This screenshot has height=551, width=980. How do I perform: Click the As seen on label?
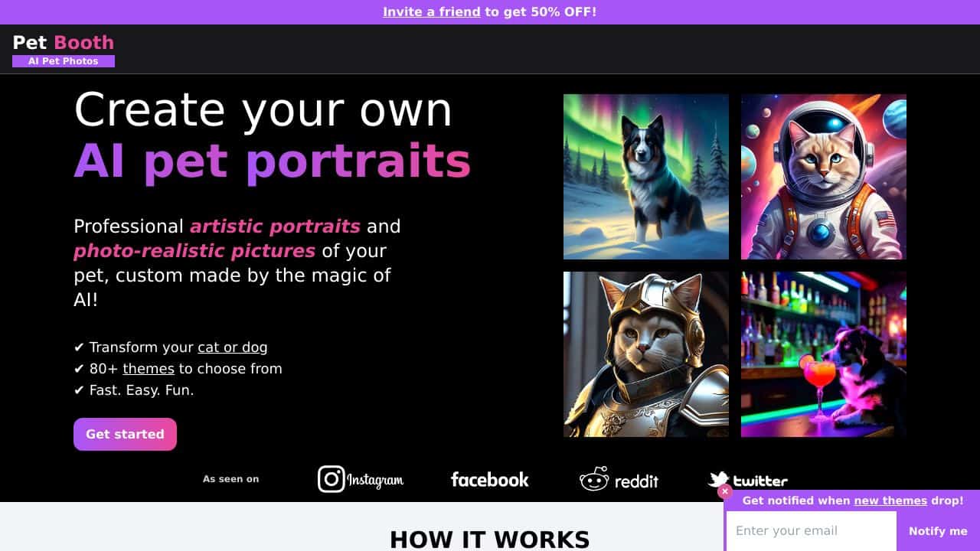[231, 479]
